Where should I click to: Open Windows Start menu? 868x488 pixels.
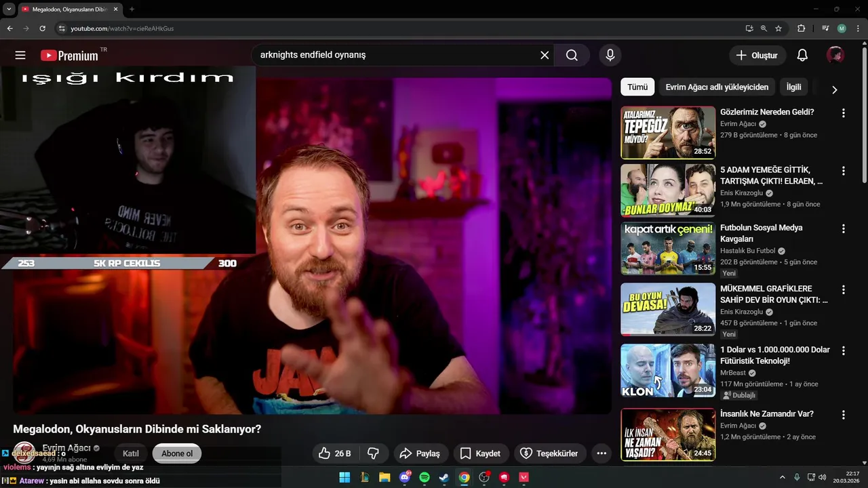(x=344, y=477)
